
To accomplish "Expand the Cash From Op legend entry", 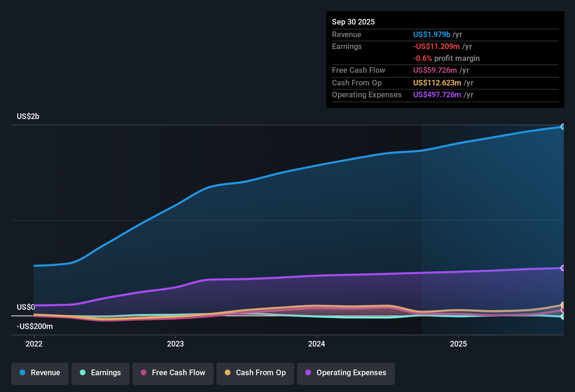I will pos(255,373).
